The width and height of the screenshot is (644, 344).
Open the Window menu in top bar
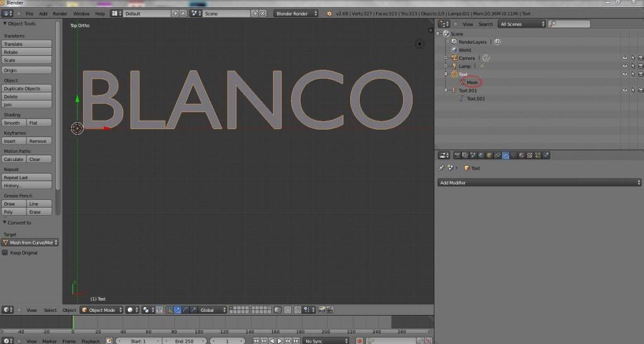tap(81, 13)
